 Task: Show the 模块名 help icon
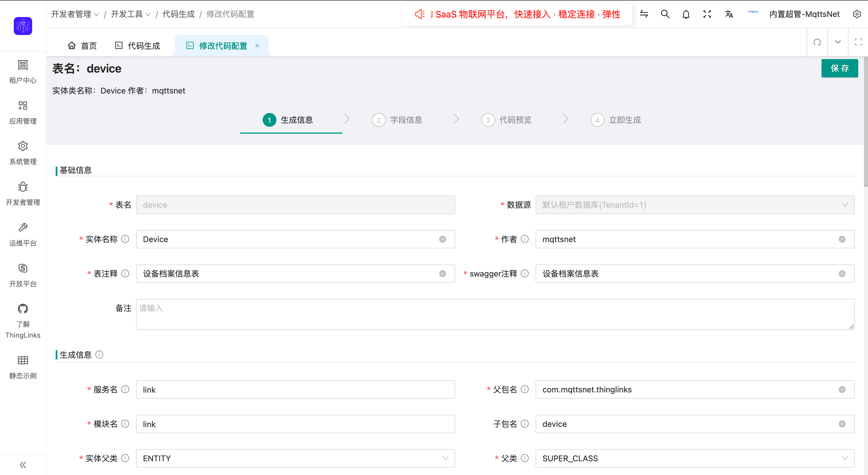tap(125, 423)
